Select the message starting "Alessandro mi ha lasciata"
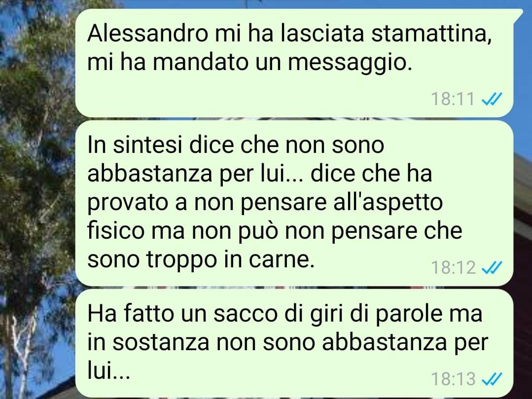This screenshot has height=399, width=532. click(294, 63)
